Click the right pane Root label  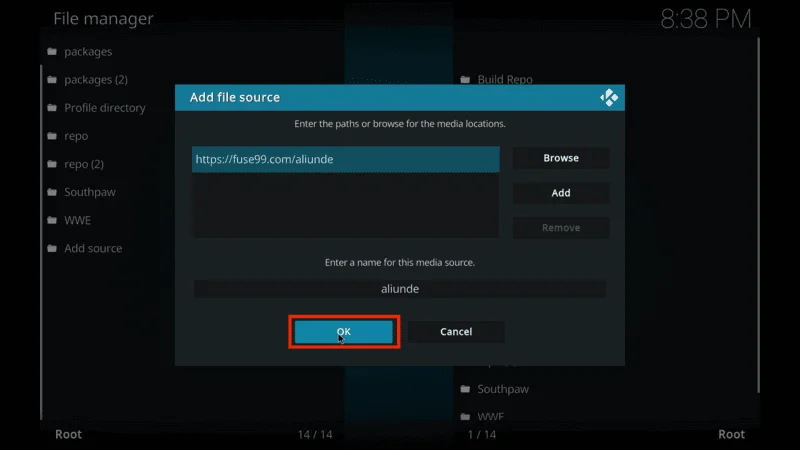pyautogui.click(x=732, y=434)
